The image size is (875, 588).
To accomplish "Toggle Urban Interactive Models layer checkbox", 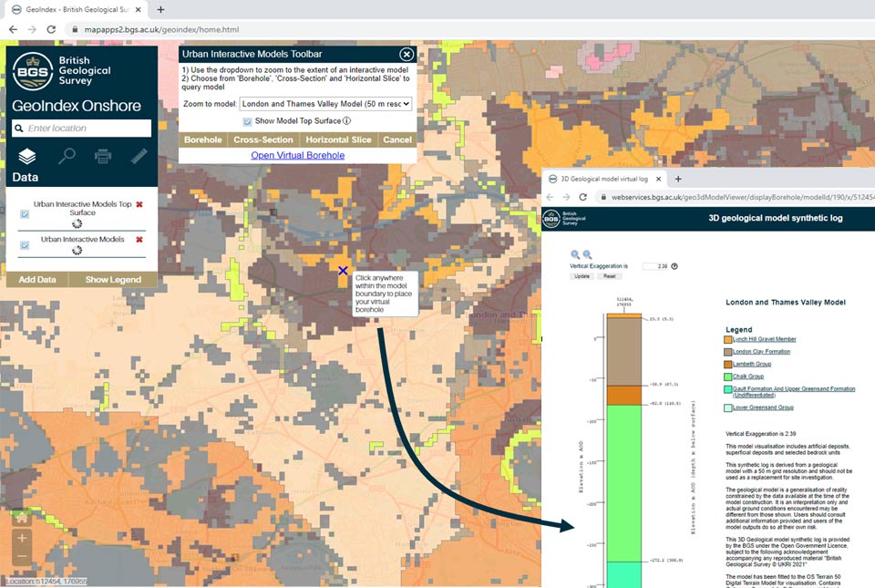I will tap(25, 245).
